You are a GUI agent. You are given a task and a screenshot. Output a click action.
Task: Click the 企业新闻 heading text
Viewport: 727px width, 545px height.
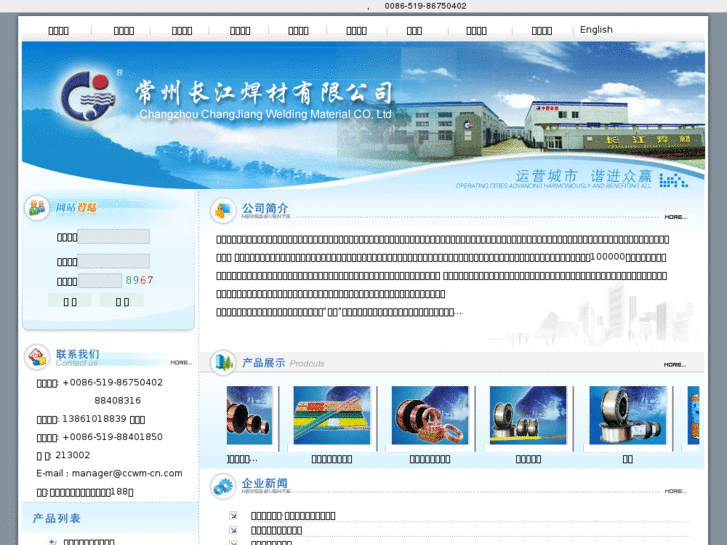coord(265,483)
